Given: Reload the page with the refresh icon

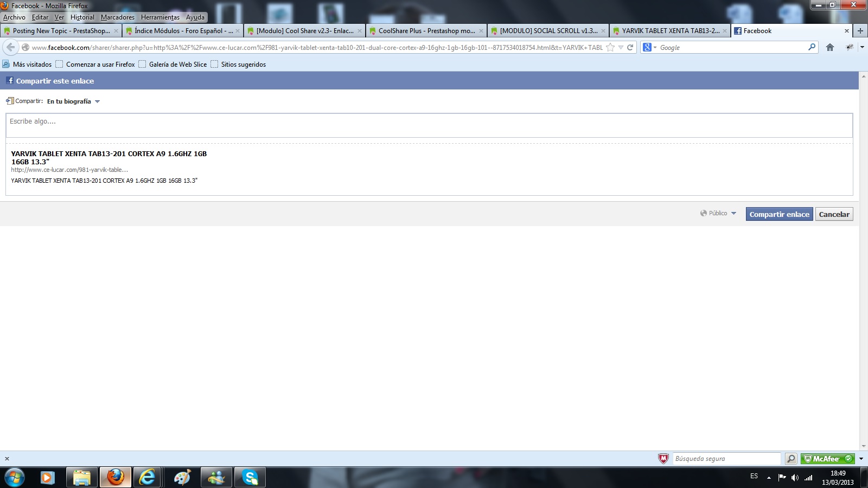Looking at the screenshot, I should pyautogui.click(x=630, y=47).
